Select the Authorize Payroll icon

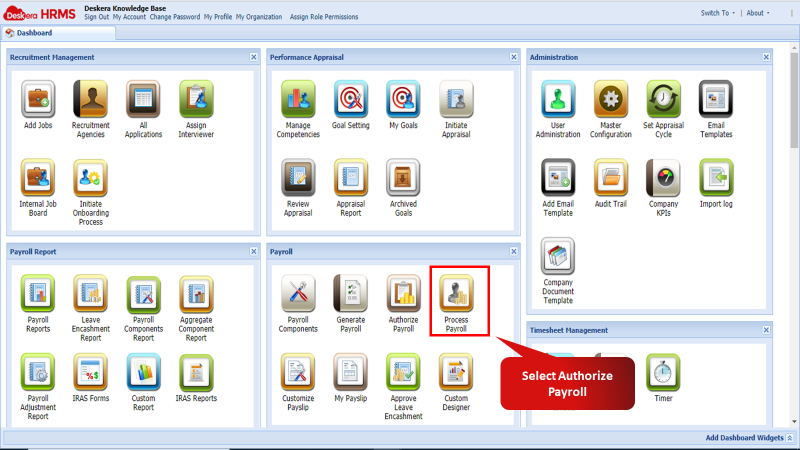(403, 293)
